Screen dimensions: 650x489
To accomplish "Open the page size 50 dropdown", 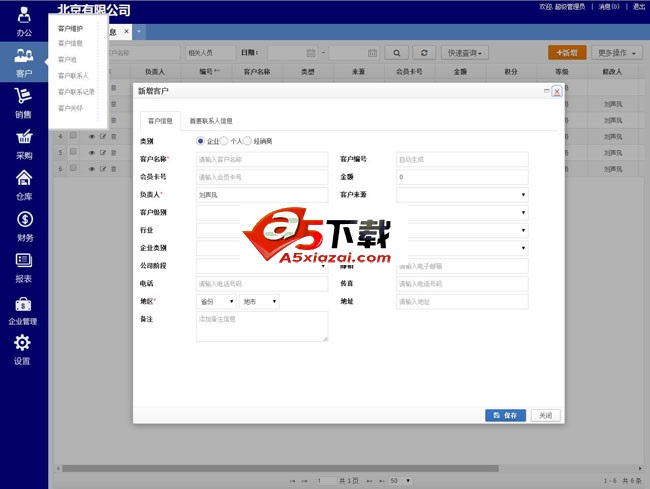I will 400,481.
